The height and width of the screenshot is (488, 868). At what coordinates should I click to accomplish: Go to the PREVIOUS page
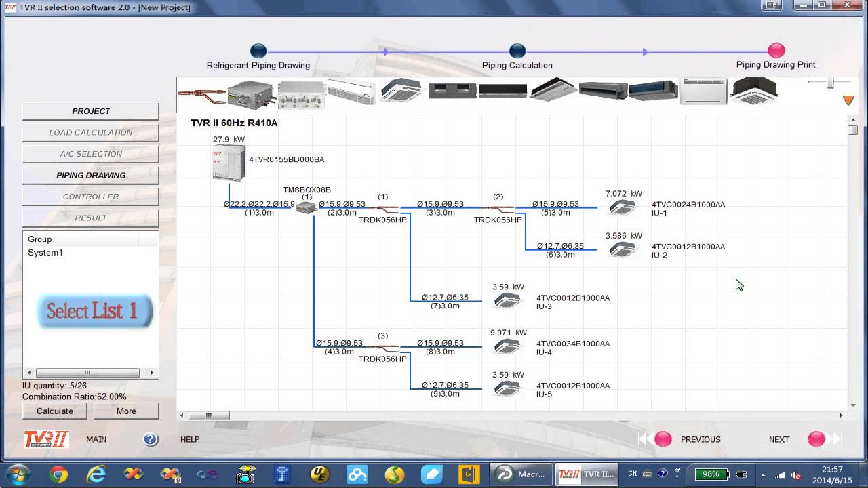tap(663, 439)
